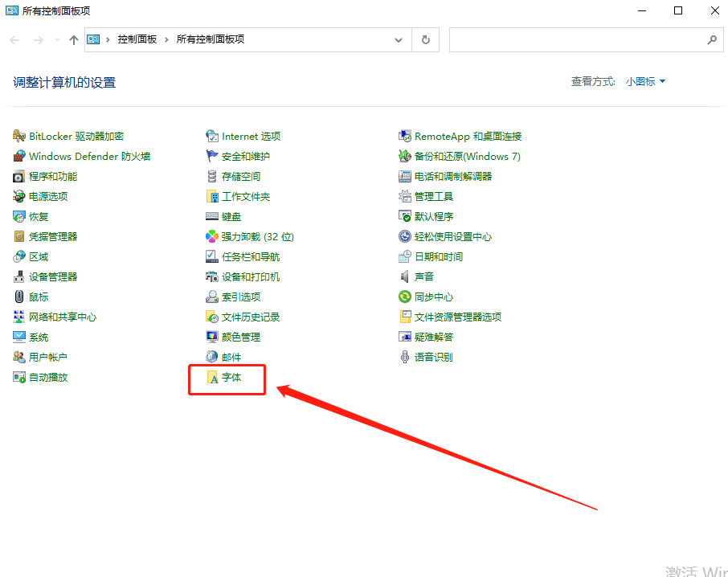The image size is (728, 577).
Task: Open BitLocker 驱动器加密
Action: point(68,136)
